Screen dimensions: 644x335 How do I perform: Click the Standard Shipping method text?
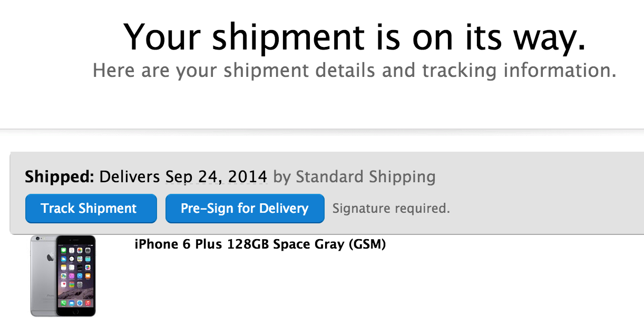pyautogui.click(x=366, y=177)
